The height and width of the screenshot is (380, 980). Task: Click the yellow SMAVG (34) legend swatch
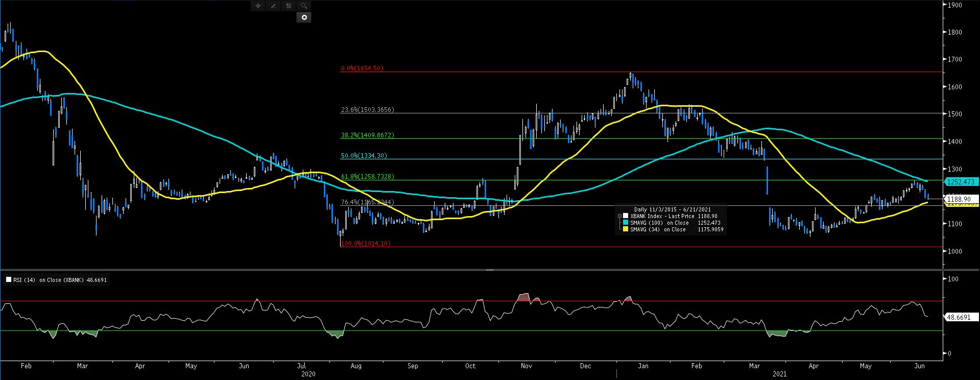(x=626, y=229)
